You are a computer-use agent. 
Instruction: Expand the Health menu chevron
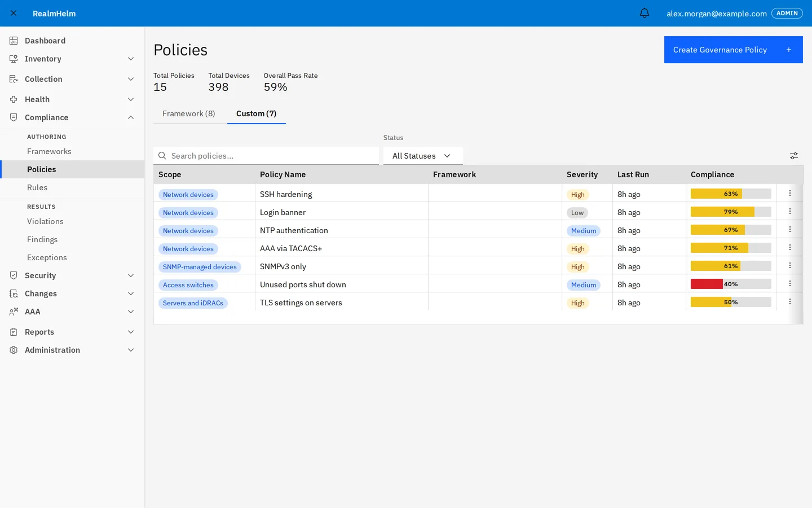pyautogui.click(x=131, y=99)
